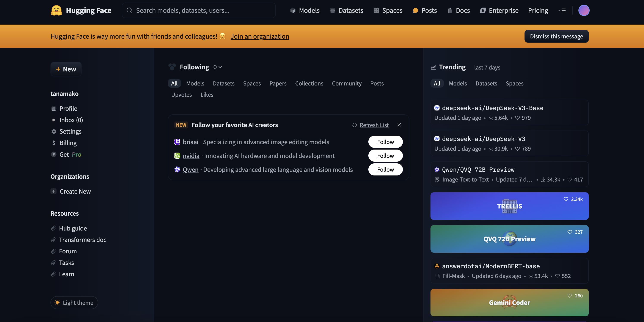The width and height of the screenshot is (644, 322).
Task: Expand the Following count dropdown
Action: (217, 67)
